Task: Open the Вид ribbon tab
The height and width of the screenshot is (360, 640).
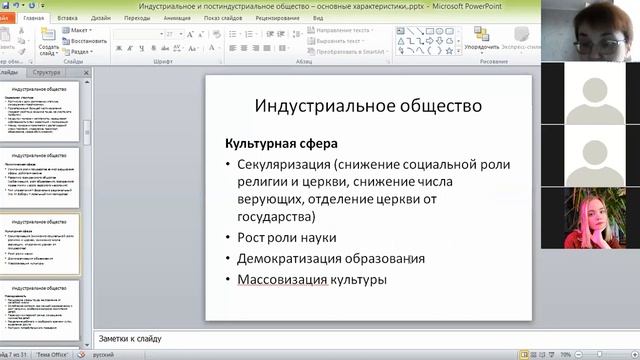Action: tap(318, 18)
